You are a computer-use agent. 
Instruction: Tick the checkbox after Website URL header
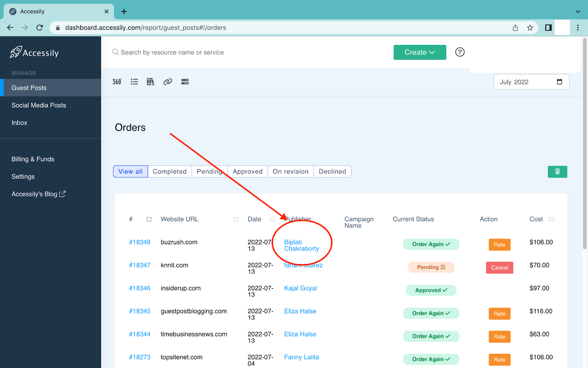pyautogui.click(x=236, y=219)
